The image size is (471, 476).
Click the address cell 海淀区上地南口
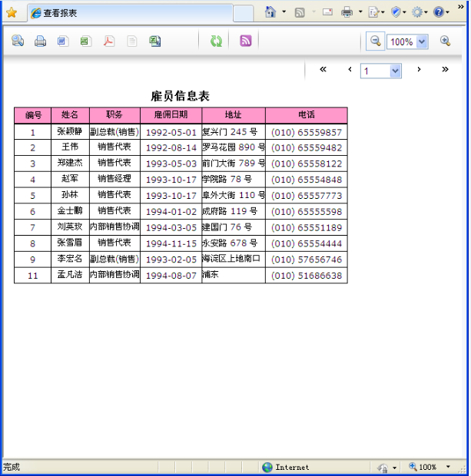coord(234,259)
